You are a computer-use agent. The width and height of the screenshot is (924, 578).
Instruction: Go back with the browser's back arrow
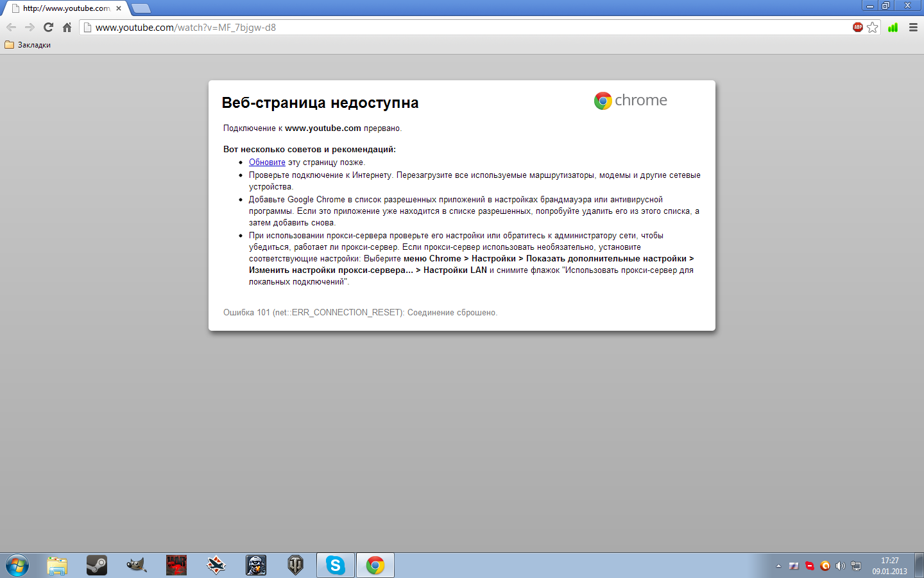pyautogui.click(x=11, y=27)
